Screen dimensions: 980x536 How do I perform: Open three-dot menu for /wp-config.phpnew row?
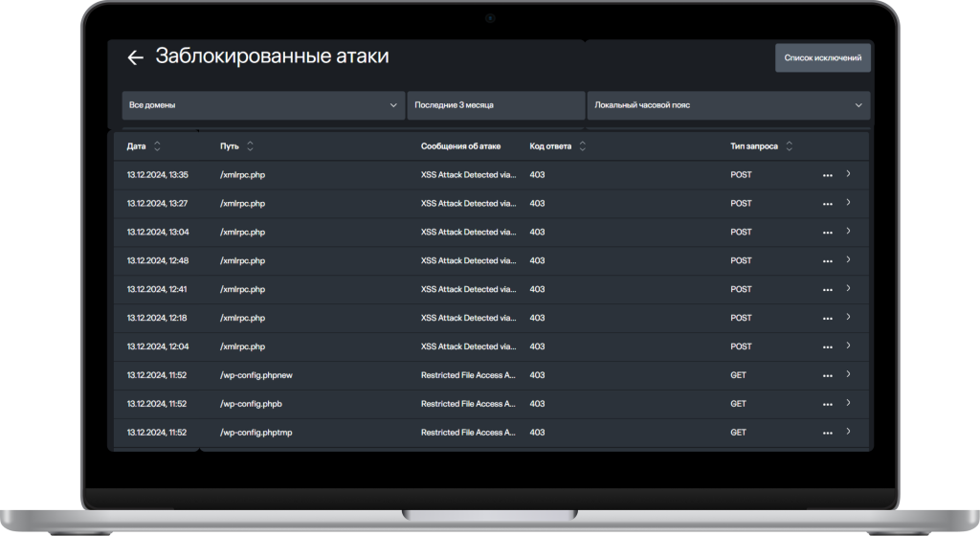click(x=827, y=376)
